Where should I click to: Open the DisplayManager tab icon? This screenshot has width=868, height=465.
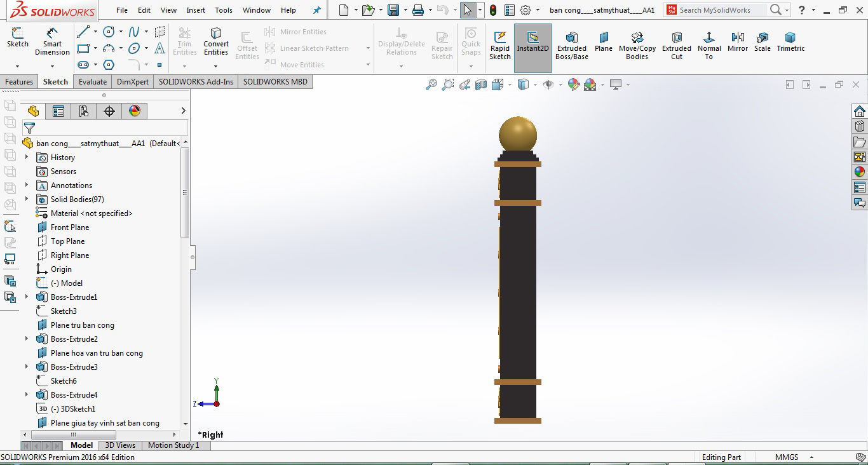click(135, 111)
